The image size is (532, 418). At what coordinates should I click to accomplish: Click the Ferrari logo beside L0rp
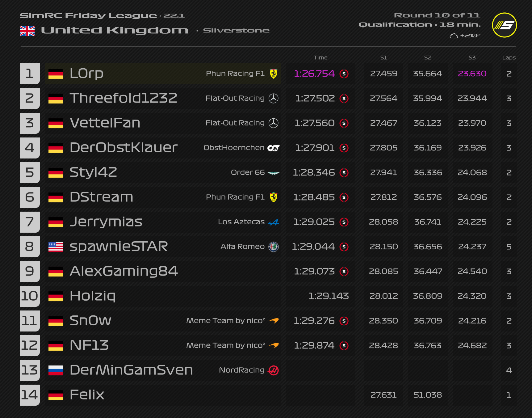click(274, 74)
